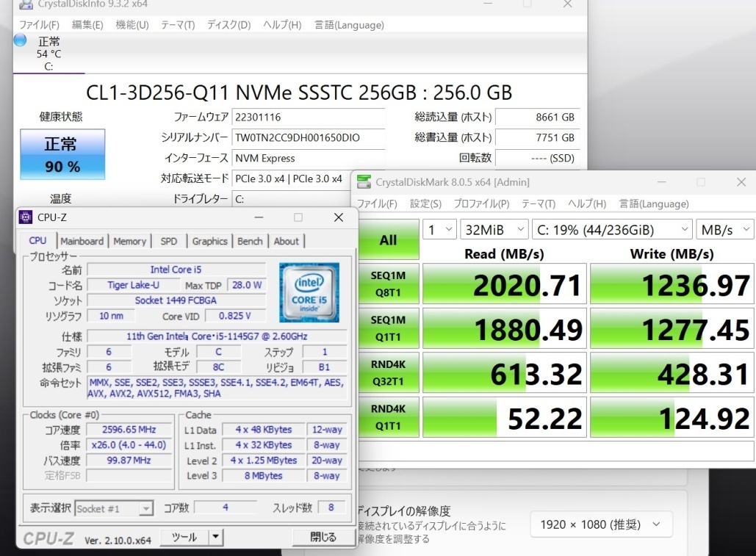Open 編集(E) menu in CrystalDiskInfo

click(x=87, y=24)
